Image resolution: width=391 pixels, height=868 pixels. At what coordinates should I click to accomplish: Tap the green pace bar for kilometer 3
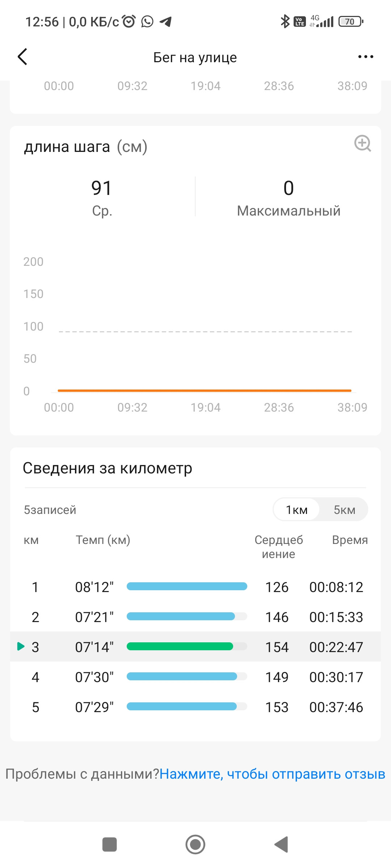[180, 646]
